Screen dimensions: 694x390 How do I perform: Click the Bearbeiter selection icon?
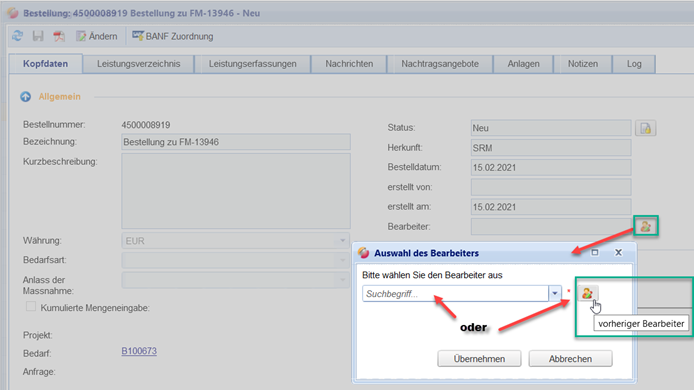[646, 226]
